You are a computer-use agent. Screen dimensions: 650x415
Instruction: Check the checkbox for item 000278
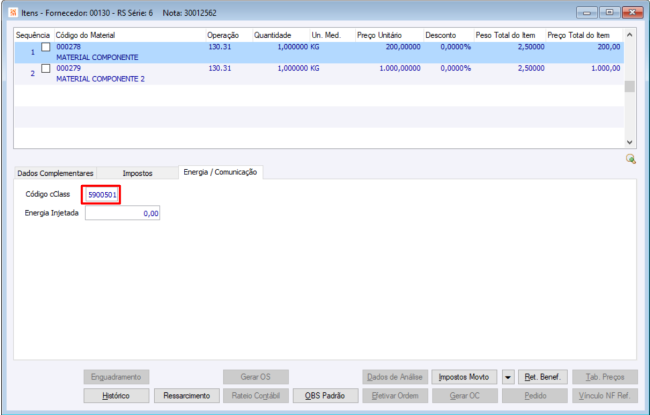pos(46,47)
